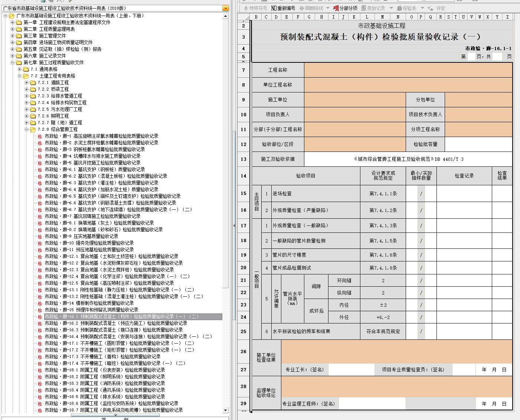Click the folder icon of 7.2.4 给排水构筑物工程
The image size is (520, 420).
click(33, 102)
